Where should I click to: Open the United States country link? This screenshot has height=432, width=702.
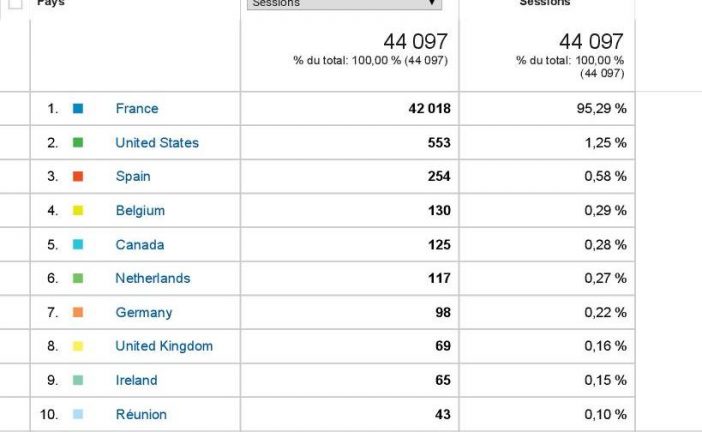pyautogui.click(x=157, y=143)
